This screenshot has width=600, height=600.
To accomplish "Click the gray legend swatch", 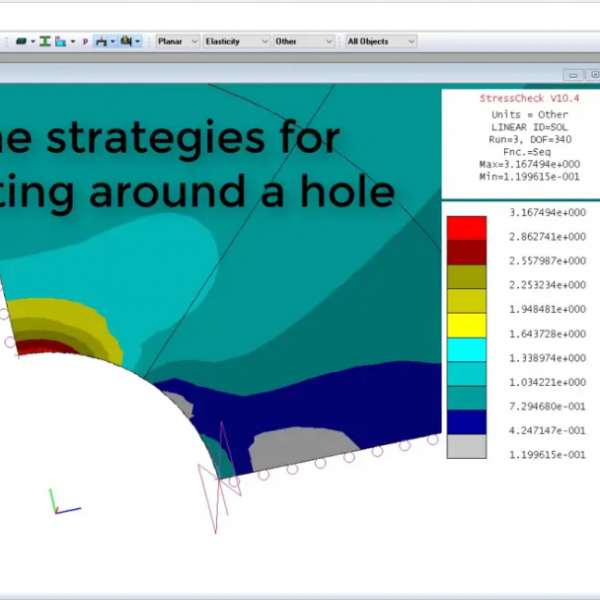I will (x=466, y=446).
